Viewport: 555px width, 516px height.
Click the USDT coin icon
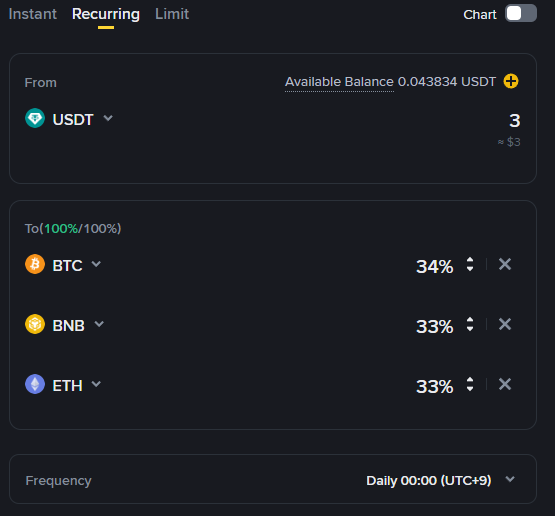pos(35,118)
